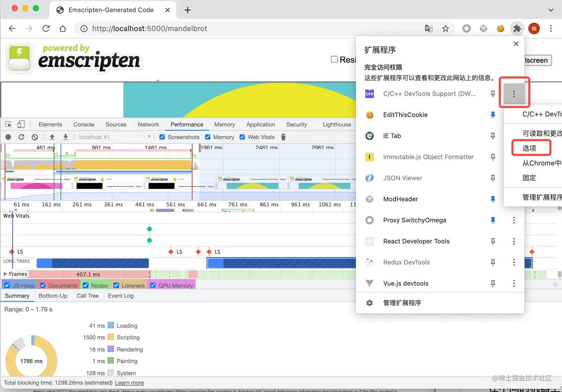Viewport: 562px width, 392px height.
Task: Toggle the Web Vitals checkbox
Action: coord(242,137)
